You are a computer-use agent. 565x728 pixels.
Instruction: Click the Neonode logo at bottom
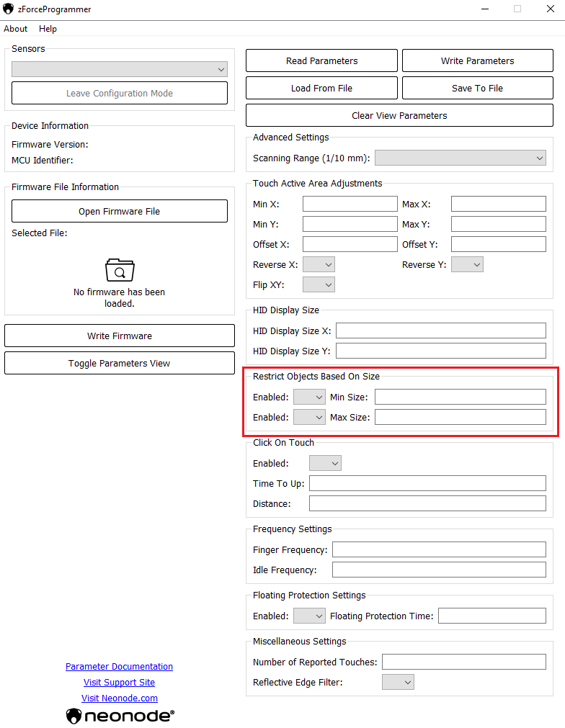(120, 716)
